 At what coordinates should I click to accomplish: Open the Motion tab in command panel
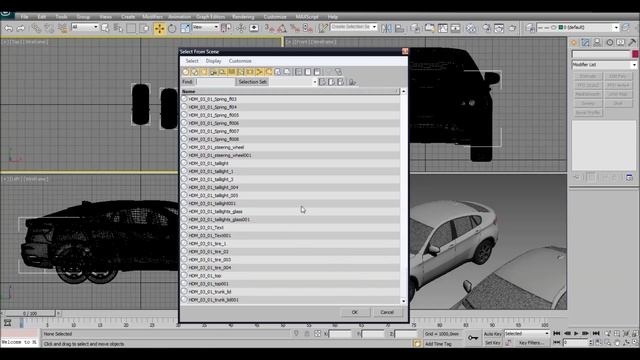[x=609, y=42]
